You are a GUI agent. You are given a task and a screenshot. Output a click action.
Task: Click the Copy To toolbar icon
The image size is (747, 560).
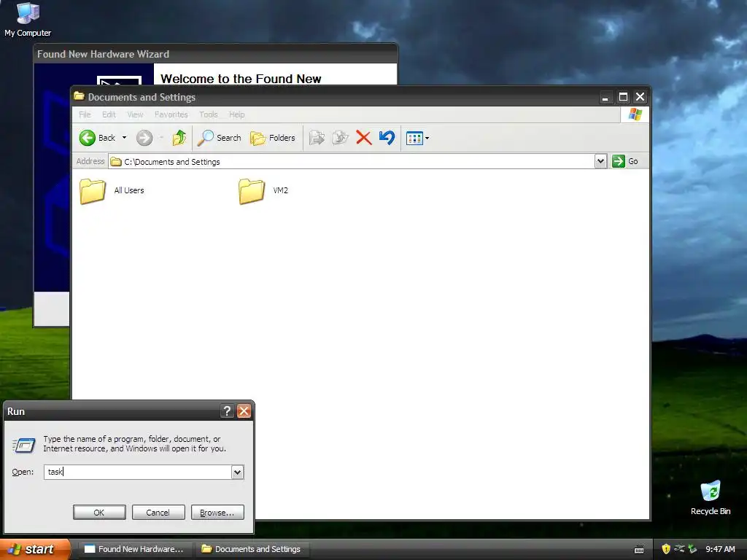click(x=340, y=138)
